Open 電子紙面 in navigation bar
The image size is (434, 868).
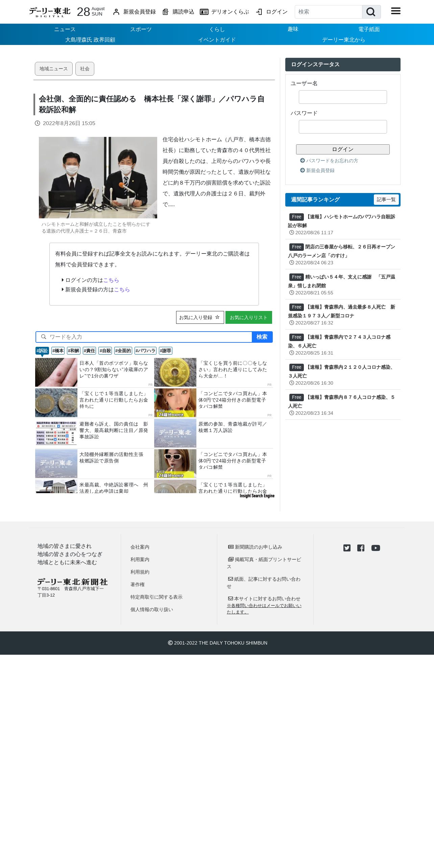click(369, 29)
